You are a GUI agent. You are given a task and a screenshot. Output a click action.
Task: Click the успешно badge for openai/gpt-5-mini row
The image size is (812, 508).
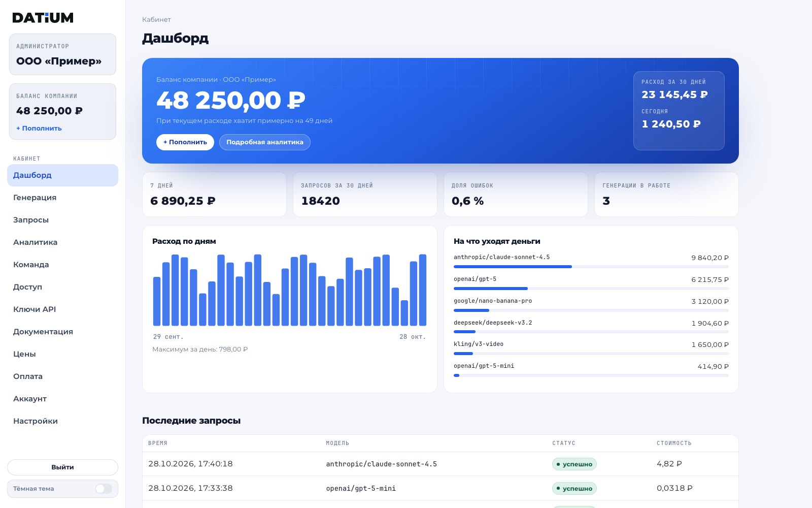pos(574,489)
